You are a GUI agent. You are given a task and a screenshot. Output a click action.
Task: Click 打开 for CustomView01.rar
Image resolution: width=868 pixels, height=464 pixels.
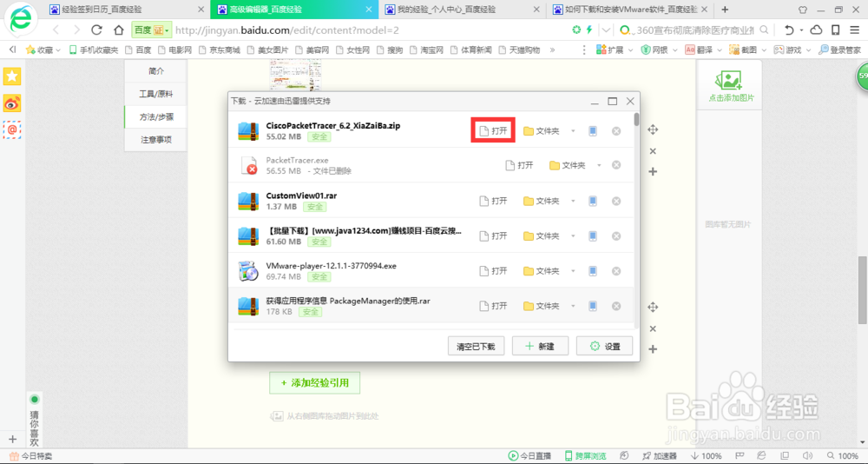coord(493,201)
